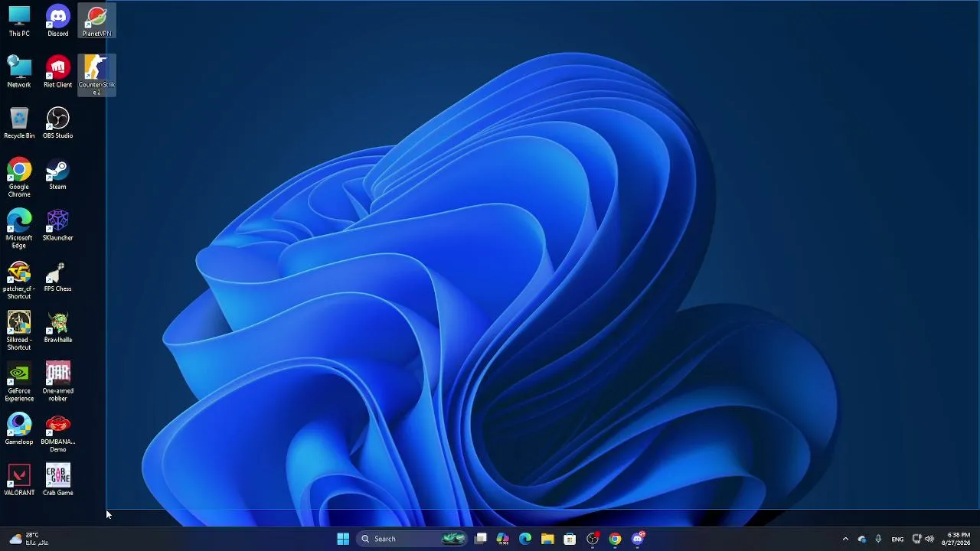Open the network status tray icon
980x551 pixels.
coord(916,539)
